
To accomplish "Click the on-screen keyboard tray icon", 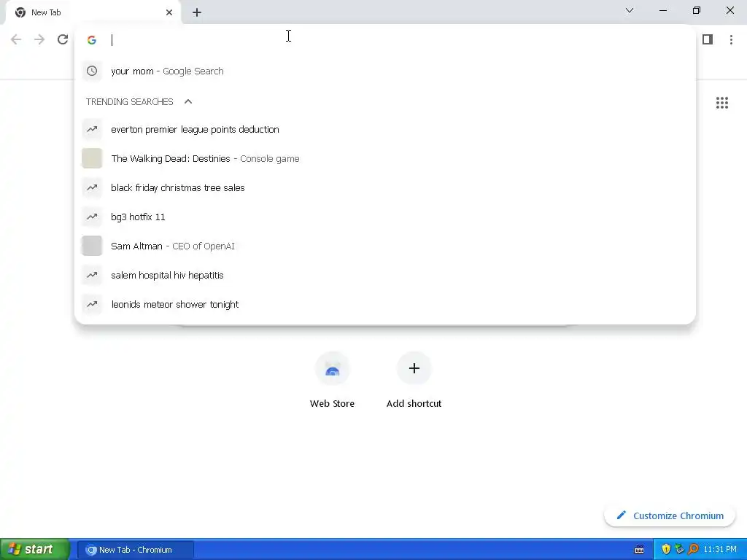I will tap(639, 550).
